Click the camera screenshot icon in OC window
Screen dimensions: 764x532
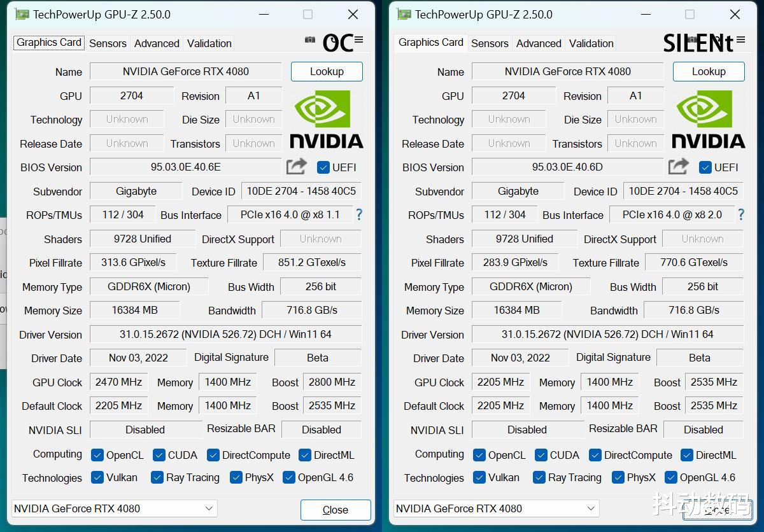tap(310, 39)
